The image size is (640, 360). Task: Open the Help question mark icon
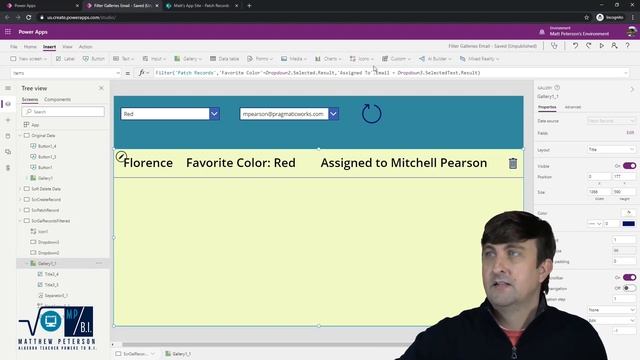(x=628, y=46)
